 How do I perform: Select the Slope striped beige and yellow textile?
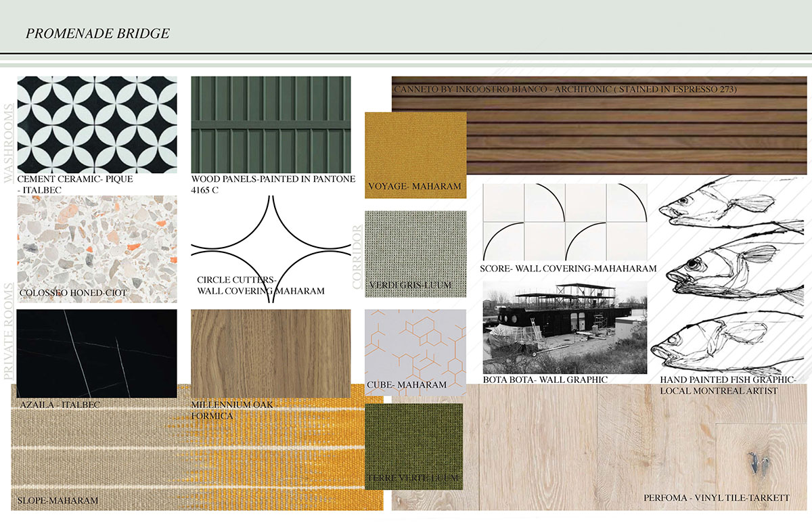197,447
